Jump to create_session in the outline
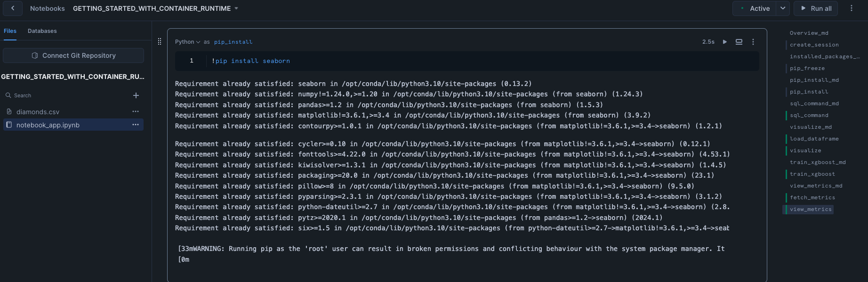Image resolution: width=868 pixels, height=282 pixels. [814, 45]
